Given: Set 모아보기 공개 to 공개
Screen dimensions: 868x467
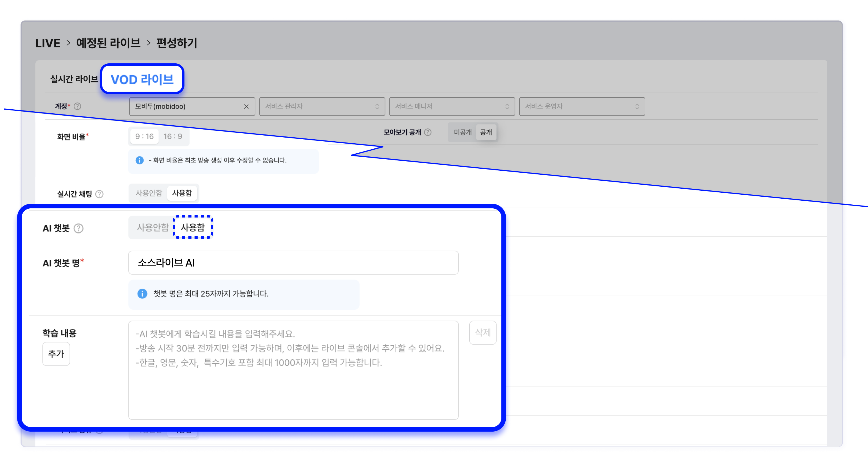Looking at the screenshot, I should [x=486, y=132].
